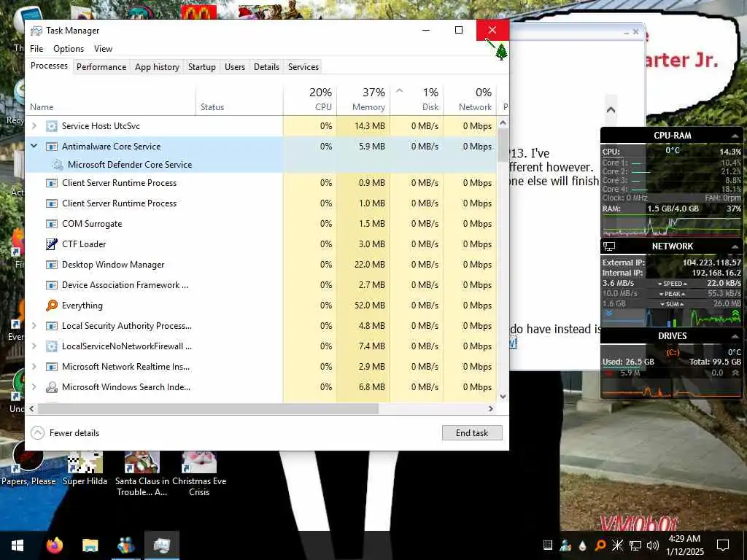
Task: Click the horizontal scrollbar right arrow
Action: point(491,408)
